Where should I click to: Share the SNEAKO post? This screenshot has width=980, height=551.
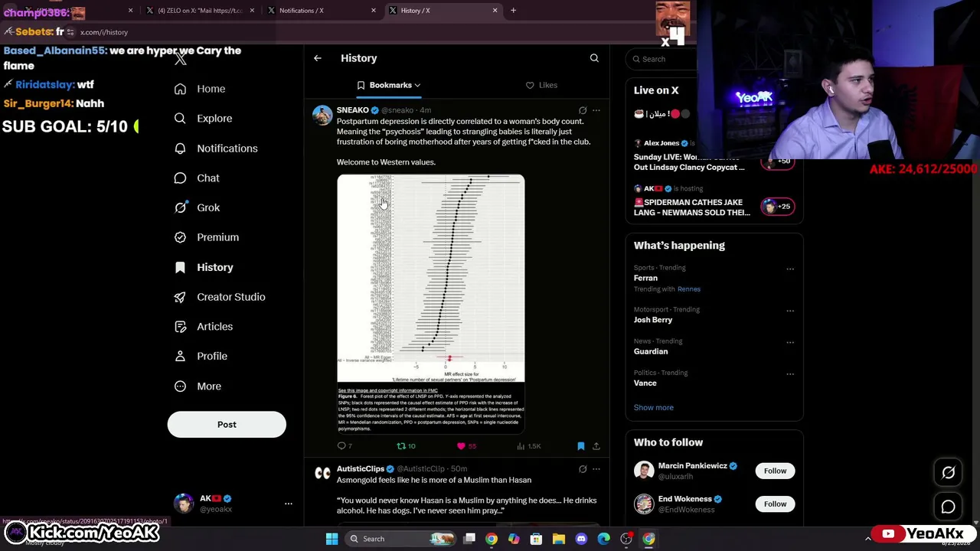[596, 446]
